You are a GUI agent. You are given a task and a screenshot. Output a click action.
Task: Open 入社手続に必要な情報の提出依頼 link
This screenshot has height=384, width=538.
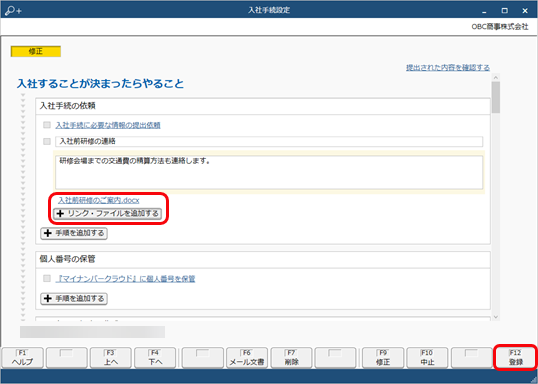(108, 125)
